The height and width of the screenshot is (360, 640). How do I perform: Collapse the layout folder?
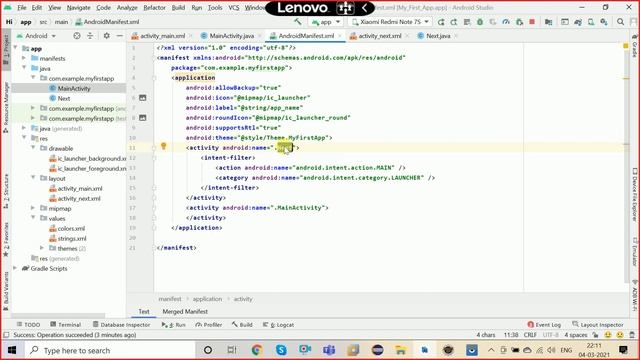pyautogui.click(x=33, y=178)
